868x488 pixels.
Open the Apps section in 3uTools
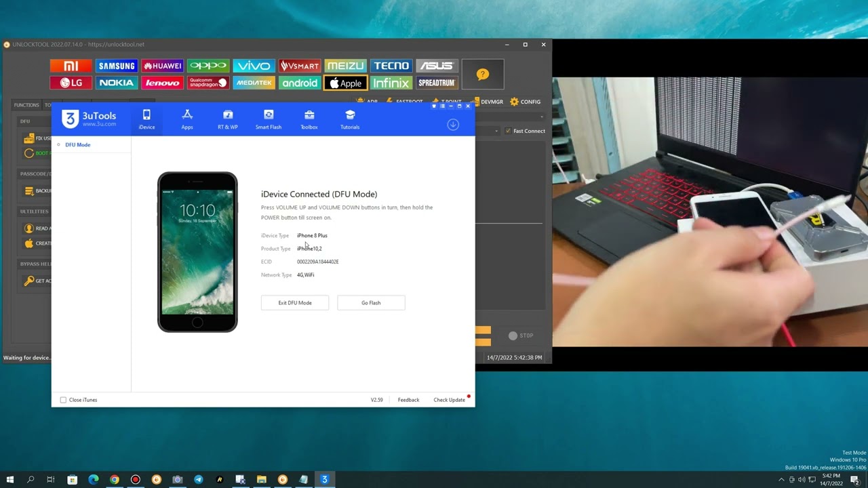click(187, 119)
